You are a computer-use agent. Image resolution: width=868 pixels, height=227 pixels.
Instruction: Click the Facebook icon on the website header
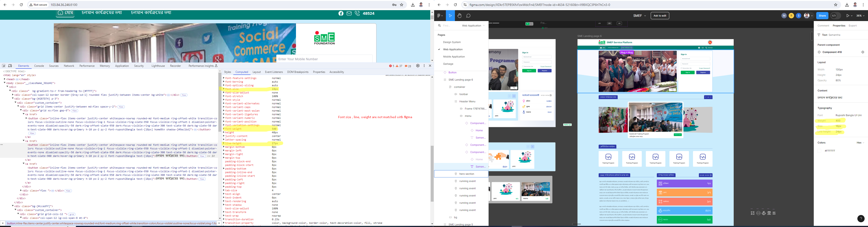click(x=341, y=14)
